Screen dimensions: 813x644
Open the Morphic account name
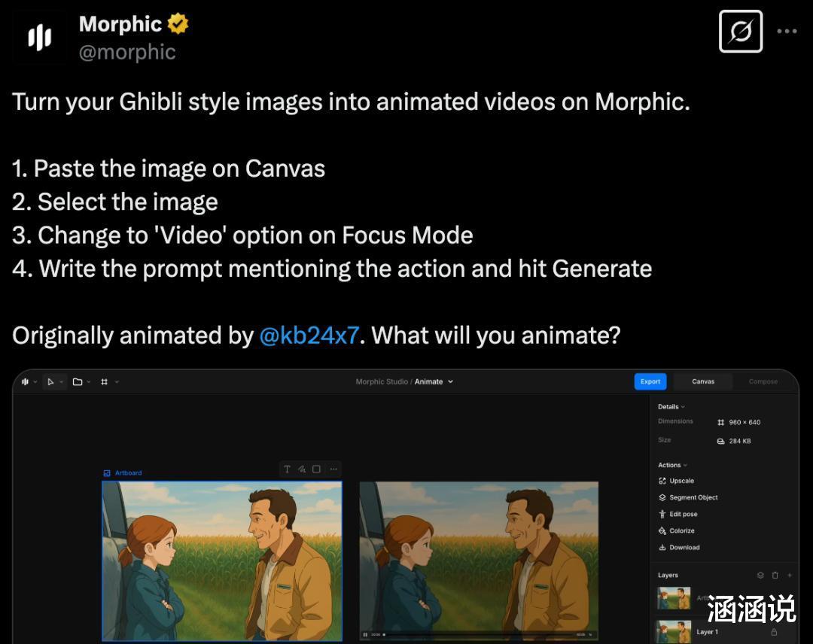[120, 24]
